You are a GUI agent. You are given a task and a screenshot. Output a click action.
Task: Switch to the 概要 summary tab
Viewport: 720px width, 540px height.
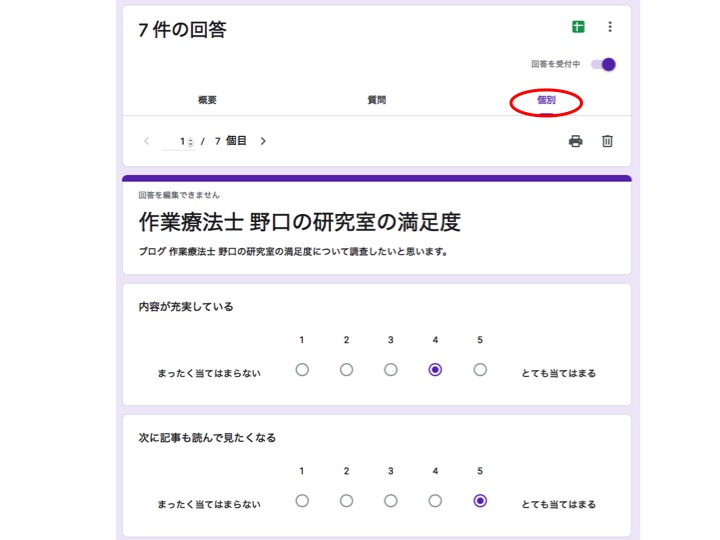tap(207, 100)
